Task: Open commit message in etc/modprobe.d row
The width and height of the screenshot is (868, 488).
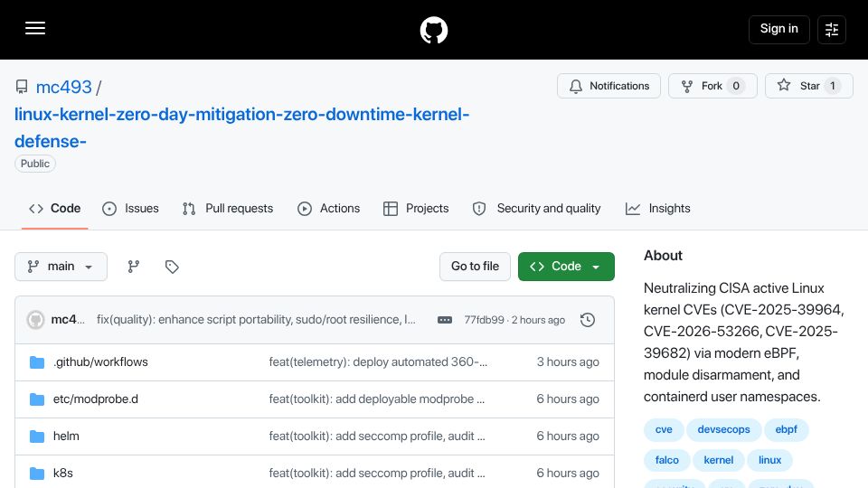Action: pos(377,399)
